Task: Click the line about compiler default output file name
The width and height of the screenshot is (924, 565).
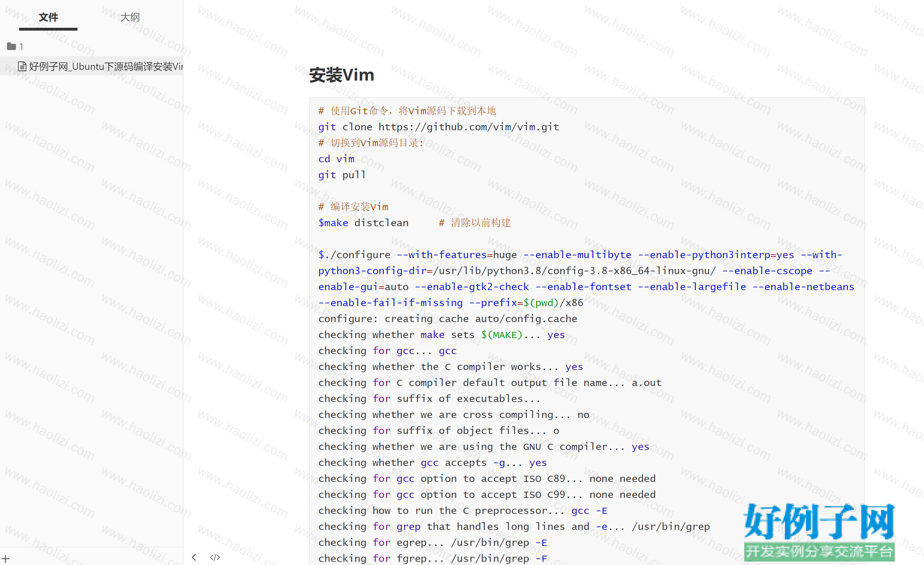Action: click(x=490, y=383)
